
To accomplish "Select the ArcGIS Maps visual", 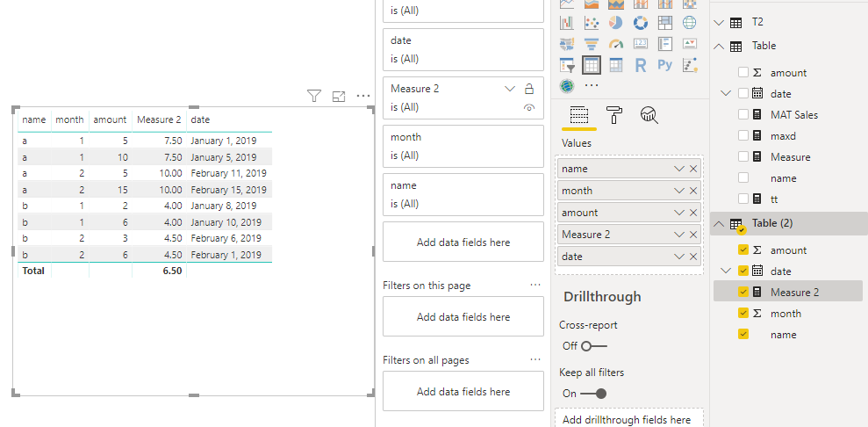I will pos(567,86).
